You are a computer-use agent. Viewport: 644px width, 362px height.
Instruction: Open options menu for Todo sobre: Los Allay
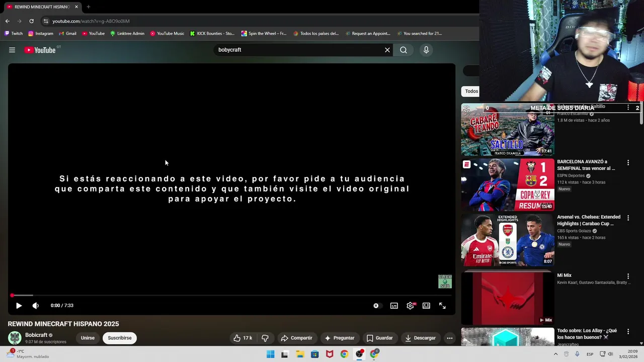pos(628,332)
